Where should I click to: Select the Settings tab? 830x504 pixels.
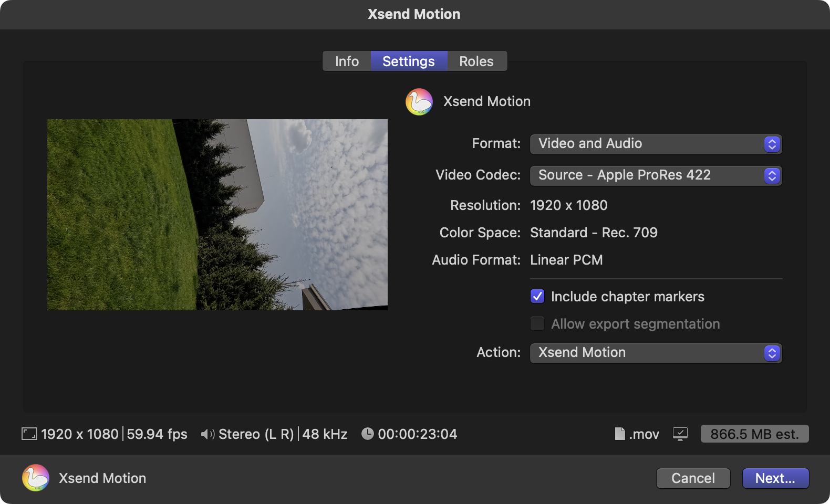[x=409, y=61]
